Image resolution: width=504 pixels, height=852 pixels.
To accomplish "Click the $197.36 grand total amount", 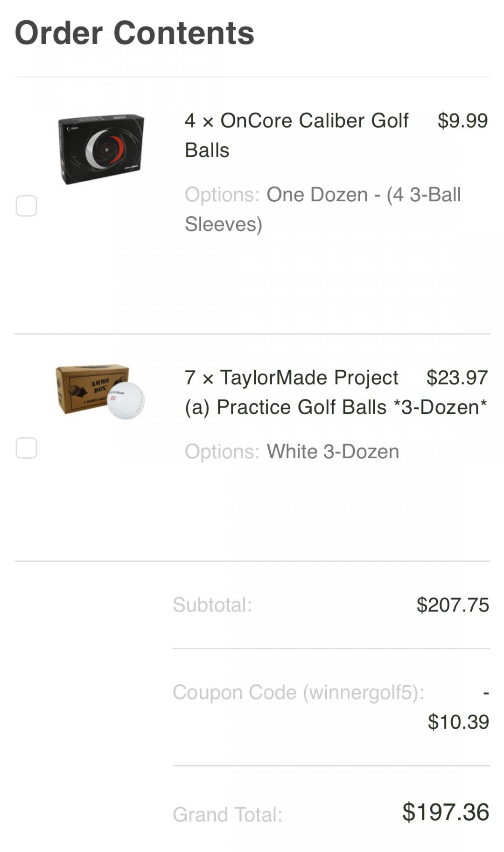I will [446, 812].
